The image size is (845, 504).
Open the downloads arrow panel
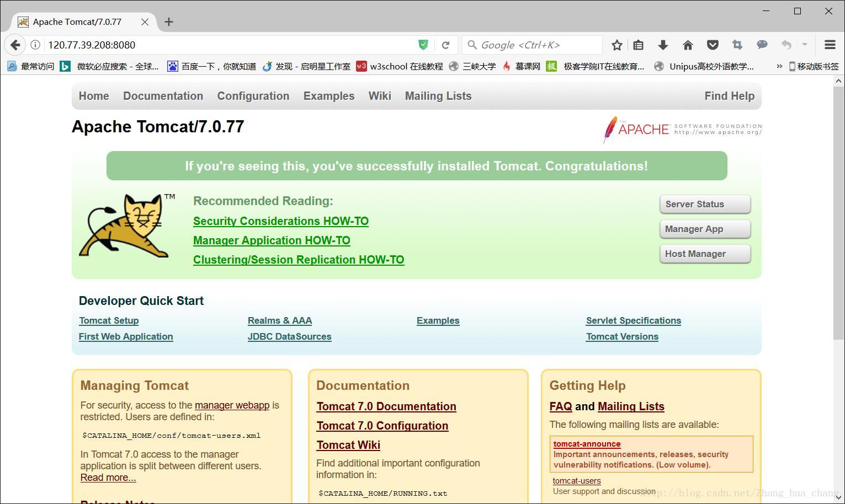pyautogui.click(x=663, y=45)
